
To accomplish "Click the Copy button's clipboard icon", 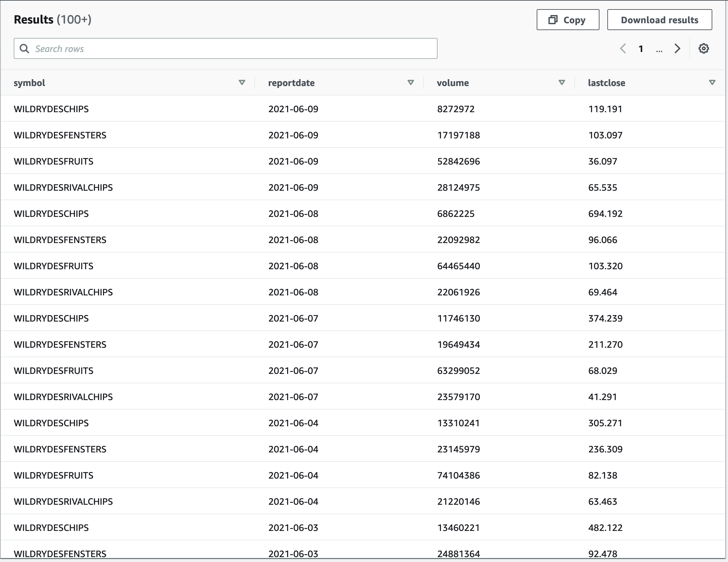I will pos(553,20).
